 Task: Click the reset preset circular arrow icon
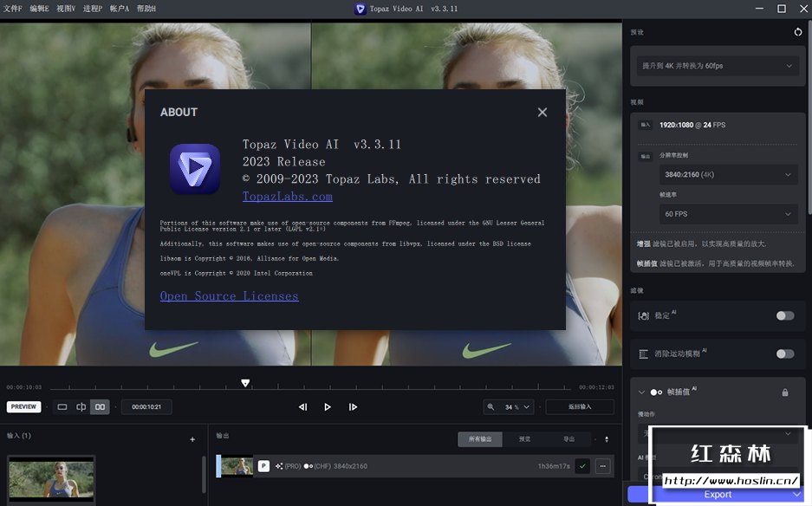point(798,32)
